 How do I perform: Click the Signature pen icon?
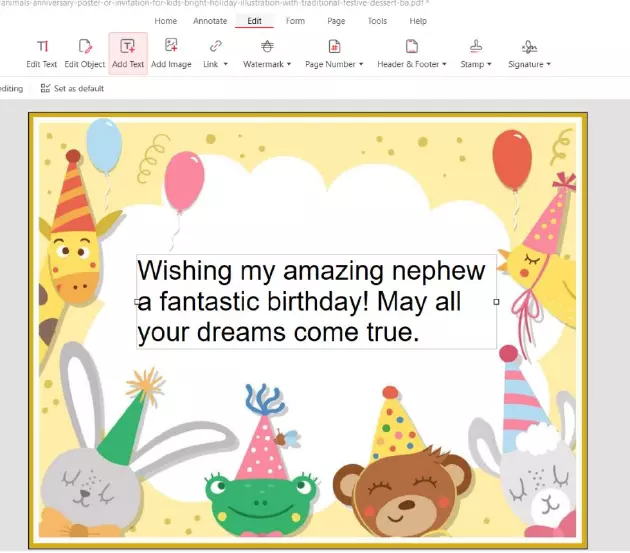529,46
